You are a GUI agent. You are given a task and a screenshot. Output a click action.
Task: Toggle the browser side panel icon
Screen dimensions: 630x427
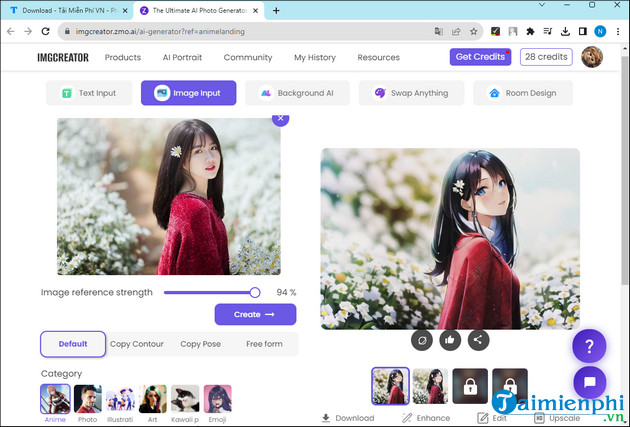[583, 31]
